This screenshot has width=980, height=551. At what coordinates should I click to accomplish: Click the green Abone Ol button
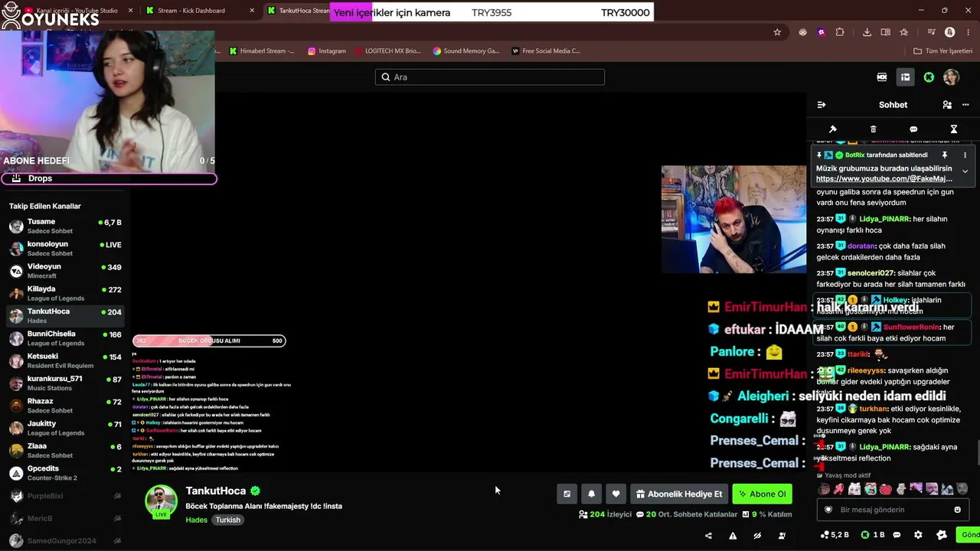pyautogui.click(x=762, y=494)
